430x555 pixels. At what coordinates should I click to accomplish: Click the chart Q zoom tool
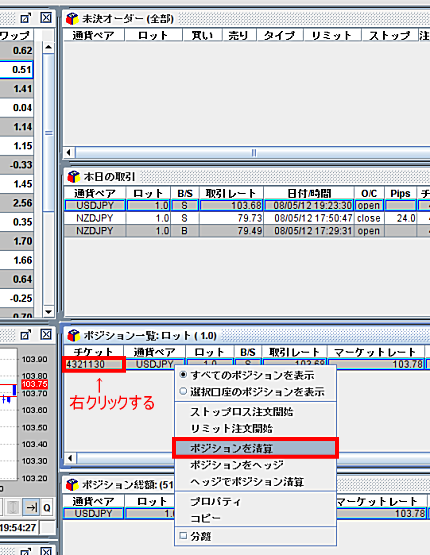pyautogui.click(x=47, y=508)
